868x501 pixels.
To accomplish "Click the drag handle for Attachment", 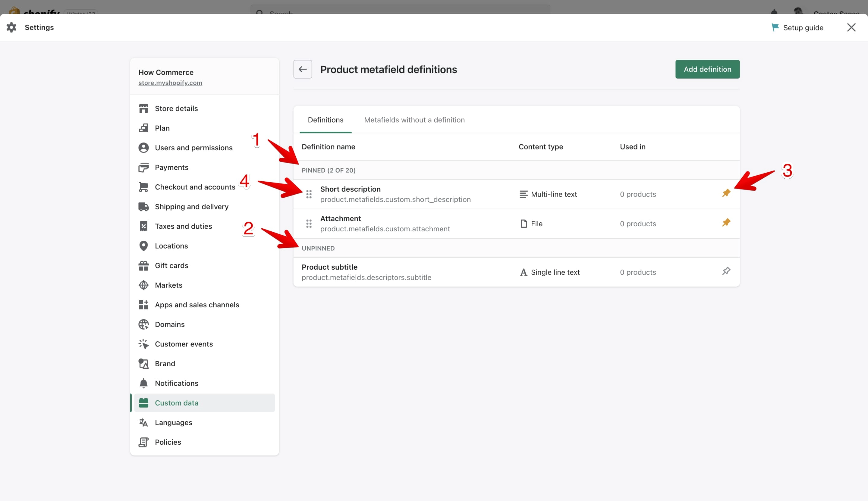I will pyautogui.click(x=309, y=224).
